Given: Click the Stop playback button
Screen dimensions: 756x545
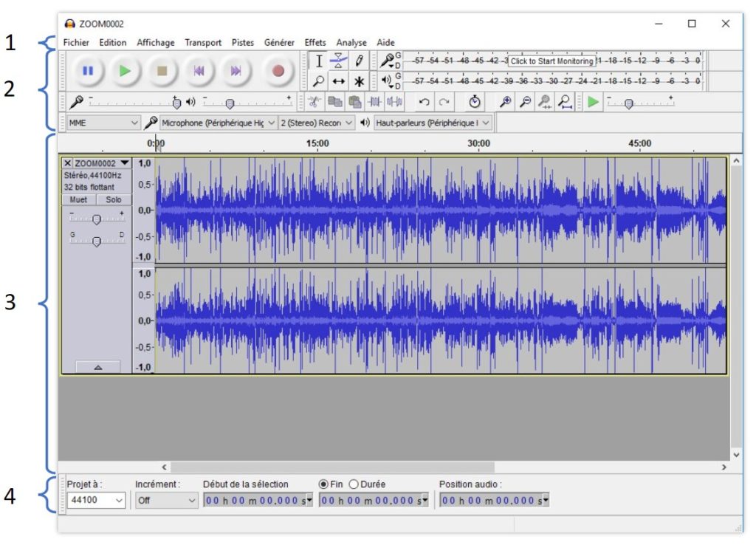Looking at the screenshot, I should click(163, 71).
